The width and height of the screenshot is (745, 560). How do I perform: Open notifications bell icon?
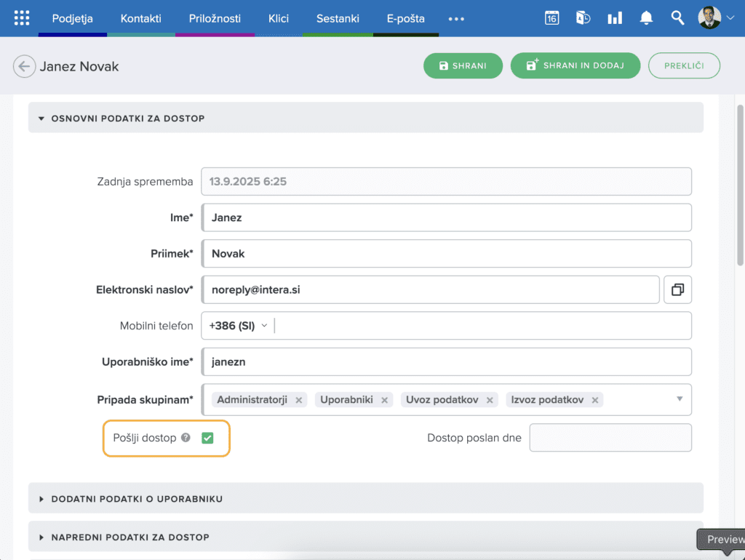[x=646, y=18]
